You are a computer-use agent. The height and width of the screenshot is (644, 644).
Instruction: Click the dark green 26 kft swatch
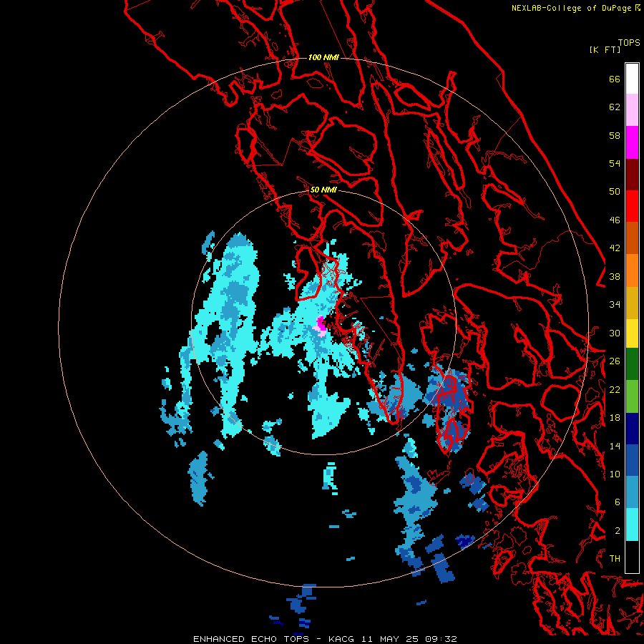632,364
